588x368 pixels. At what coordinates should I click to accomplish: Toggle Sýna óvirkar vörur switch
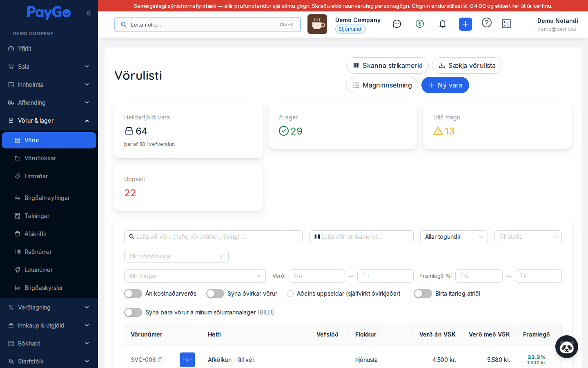215,294
